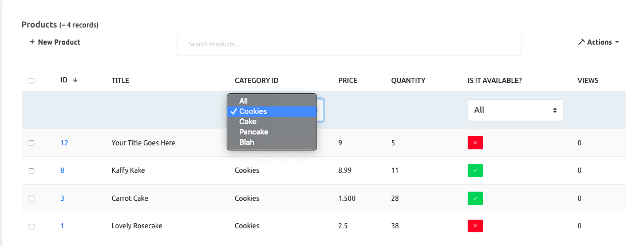Viewport: 644px width, 246px height.
Task: Pick the All option in category list
Action: (243, 101)
